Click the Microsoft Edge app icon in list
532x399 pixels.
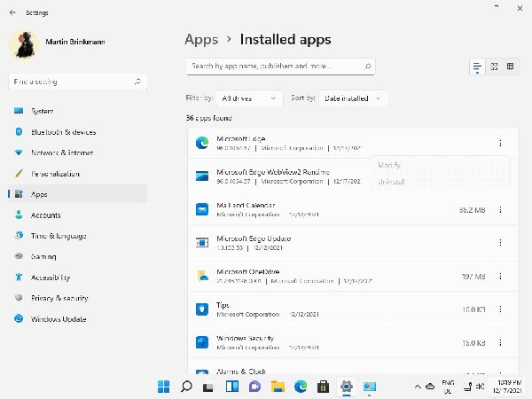coord(202,143)
